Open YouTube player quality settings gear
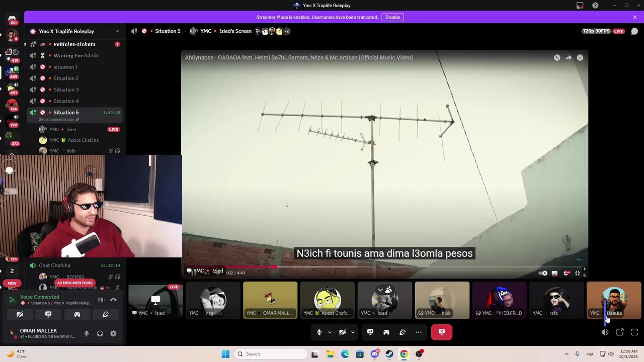644x362 pixels. coord(567,273)
